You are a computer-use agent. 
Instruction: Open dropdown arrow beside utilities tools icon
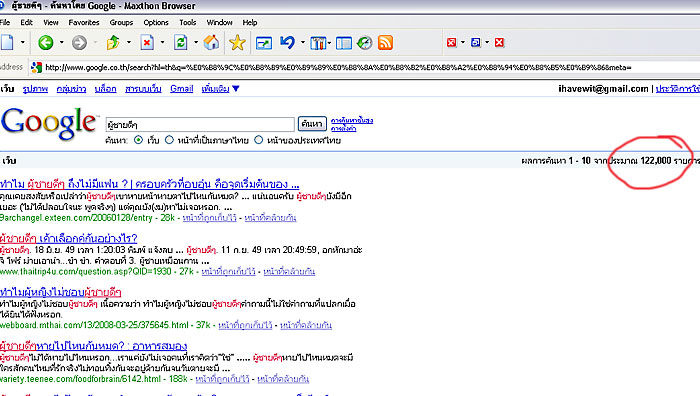[329, 43]
